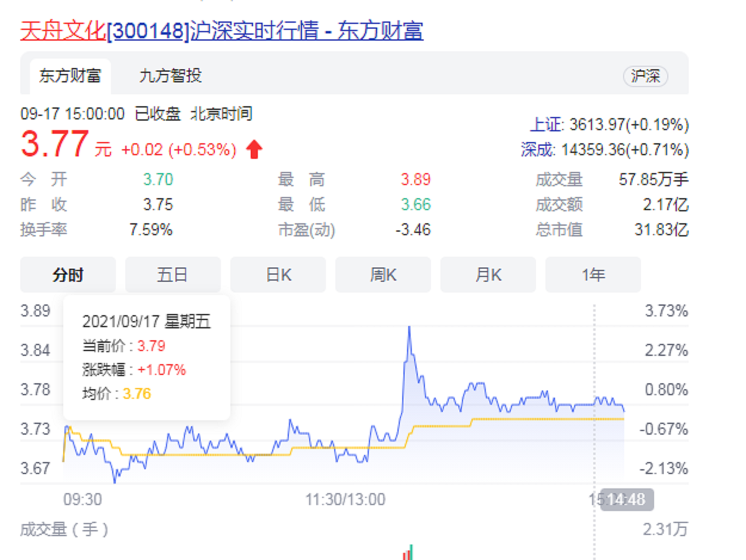746x560 pixels.
Task: Click the 已收盘 status text
Action: pos(158,113)
